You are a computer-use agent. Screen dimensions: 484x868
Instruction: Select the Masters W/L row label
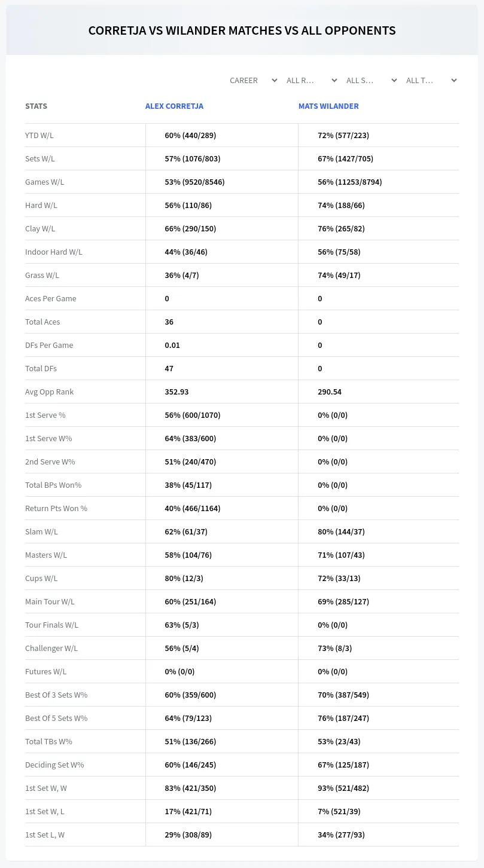point(46,555)
